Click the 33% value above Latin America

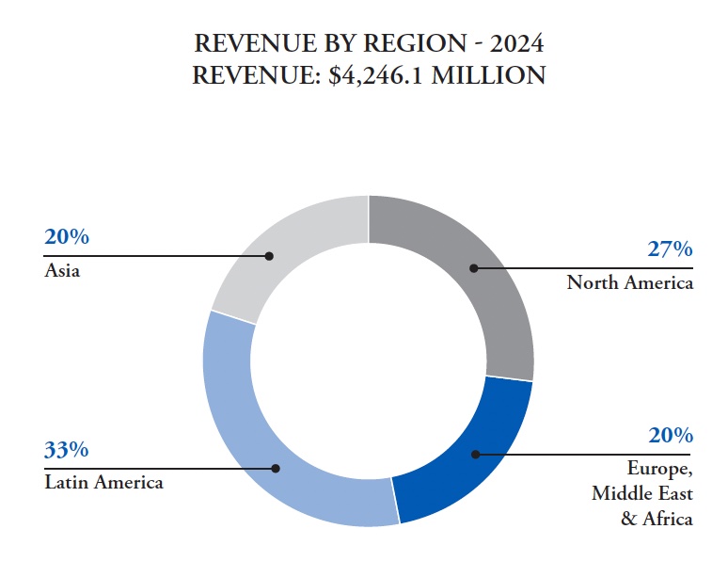(x=67, y=450)
